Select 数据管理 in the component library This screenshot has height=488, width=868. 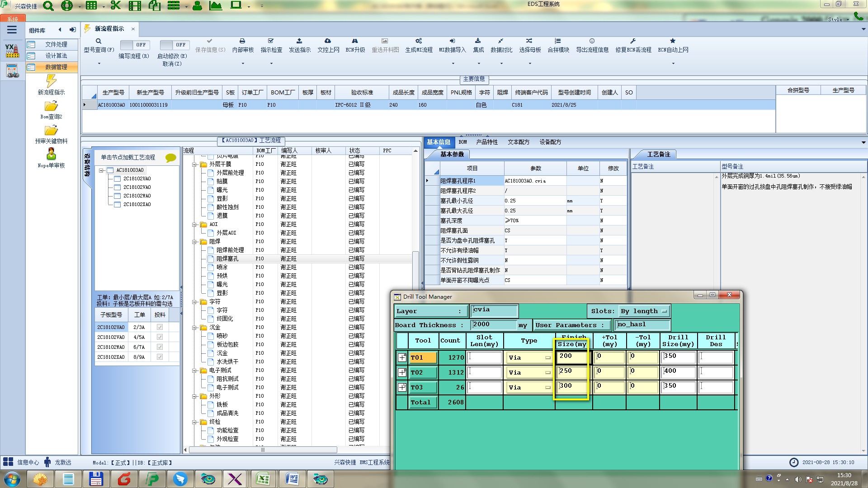[x=56, y=67]
